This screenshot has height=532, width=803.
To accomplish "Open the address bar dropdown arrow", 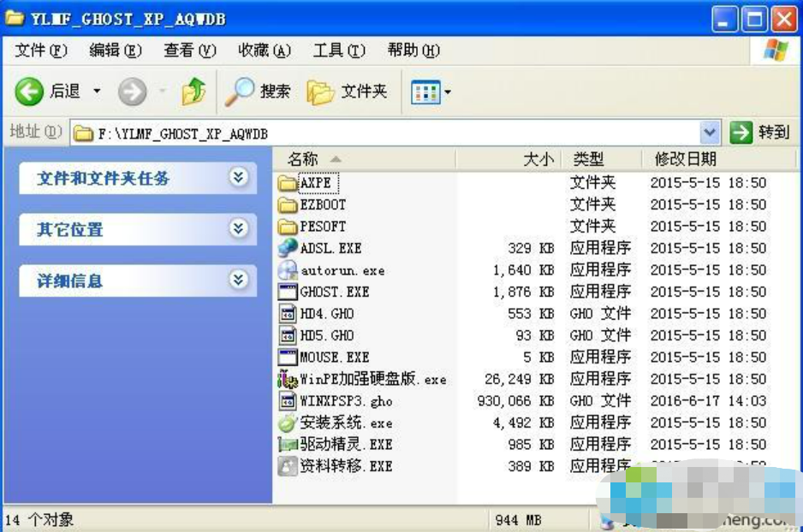I will pos(710,133).
